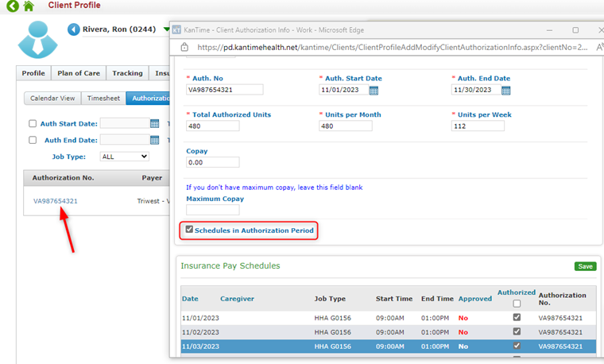Open calendar picker for Auth. Start Date
604x364 pixels.
(374, 90)
